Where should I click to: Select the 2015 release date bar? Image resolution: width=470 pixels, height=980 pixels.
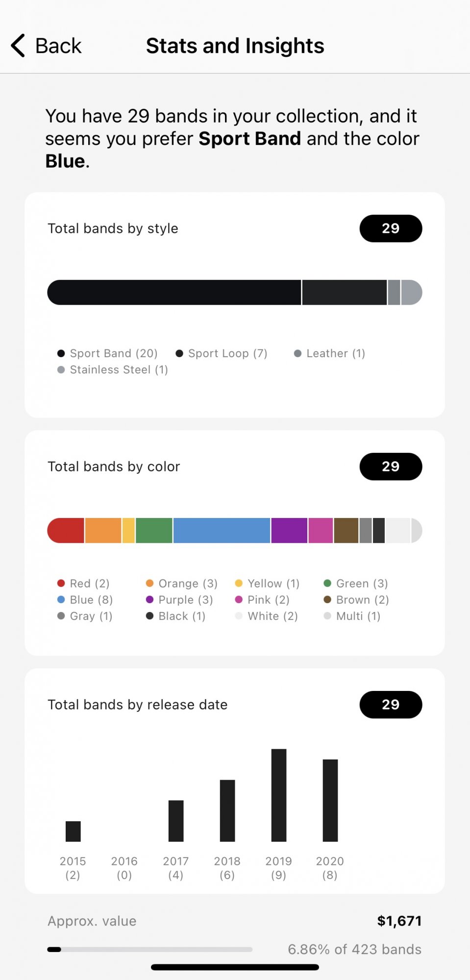click(73, 832)
